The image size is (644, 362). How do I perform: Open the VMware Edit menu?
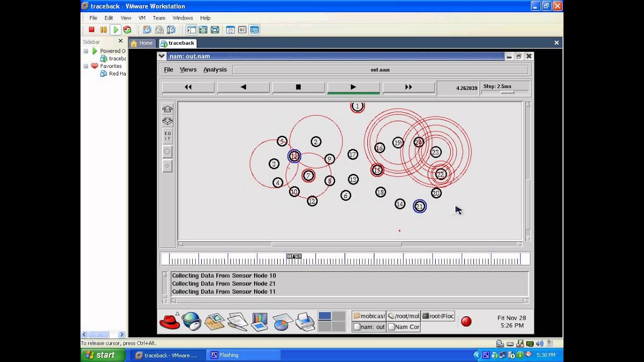click(x=109, y=18)
